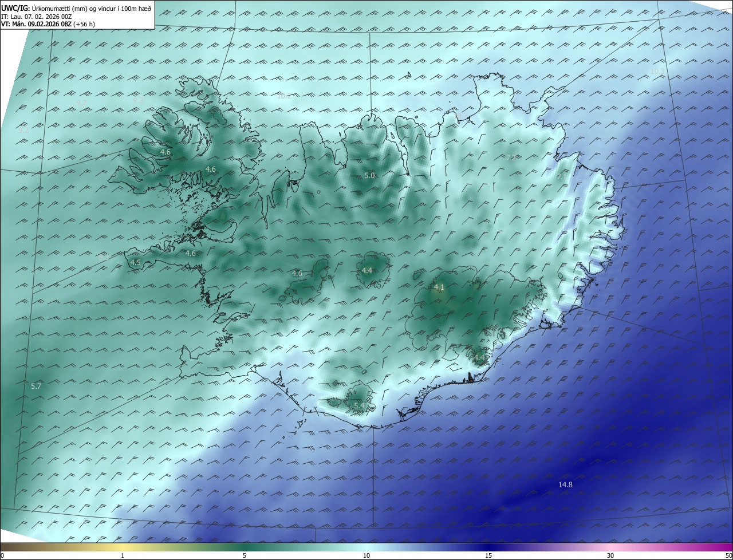Click the 'VT: Mán. 09.02.2026 08Z (+56 h)' line
The image size is (733, 560).
[48, 24]
